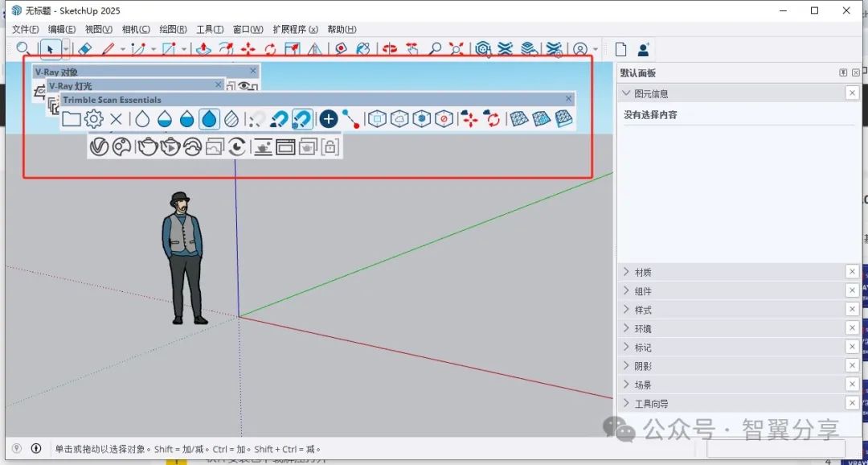Open the 文件(F) menu
The image size is (868, 465).
point(26,30)
